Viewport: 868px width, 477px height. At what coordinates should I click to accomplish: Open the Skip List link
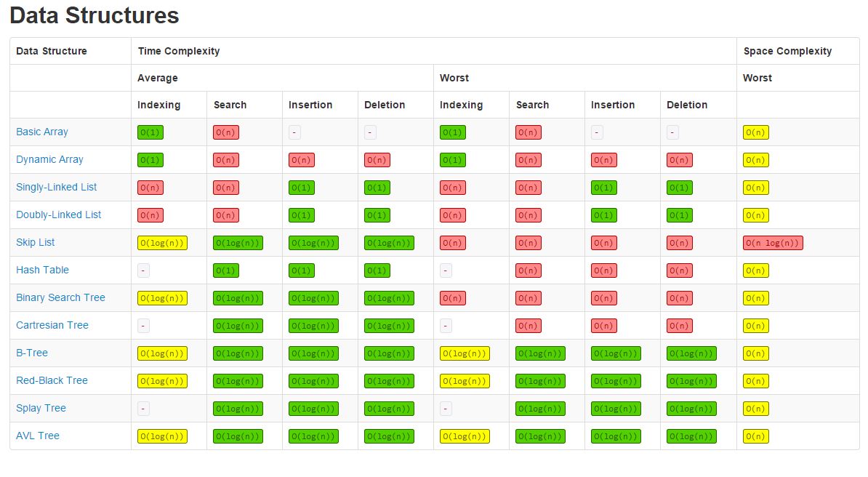(35, 242)
